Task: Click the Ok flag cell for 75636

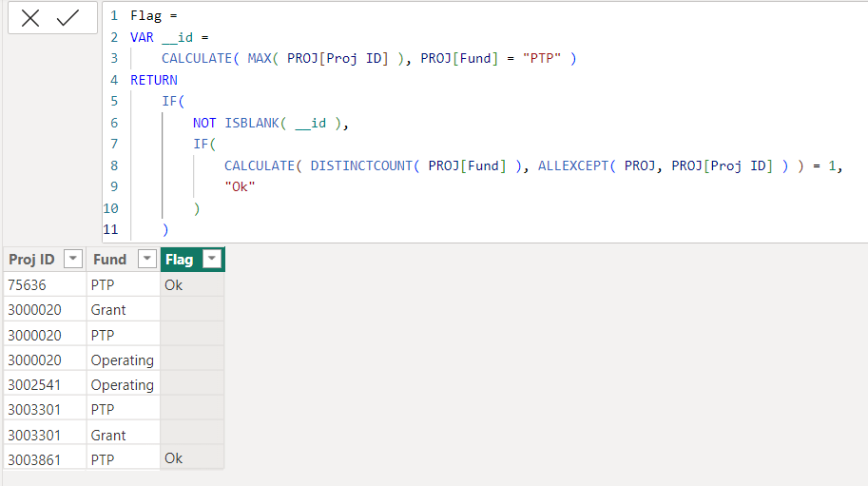Action: pos(192,285)
